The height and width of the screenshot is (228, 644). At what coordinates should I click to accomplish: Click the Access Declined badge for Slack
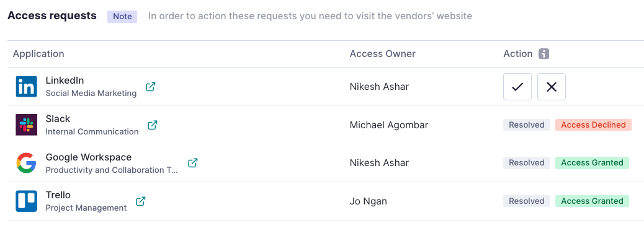593,125
